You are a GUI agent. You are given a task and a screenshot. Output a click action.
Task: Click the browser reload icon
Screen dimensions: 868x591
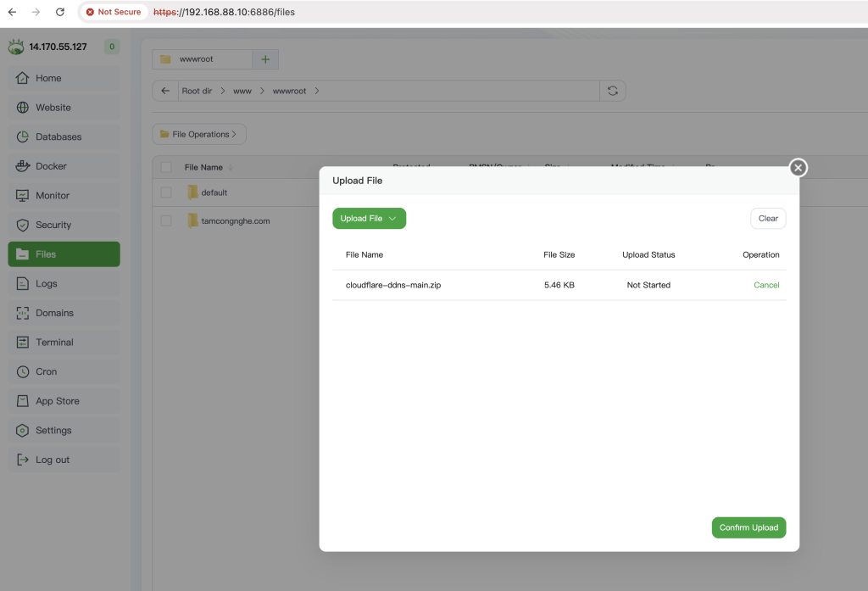59,12
